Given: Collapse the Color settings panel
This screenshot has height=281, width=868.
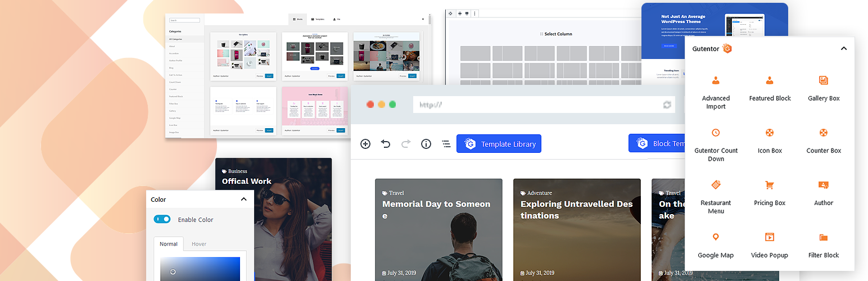Looking at the screenshot, I should pos(243,200).
